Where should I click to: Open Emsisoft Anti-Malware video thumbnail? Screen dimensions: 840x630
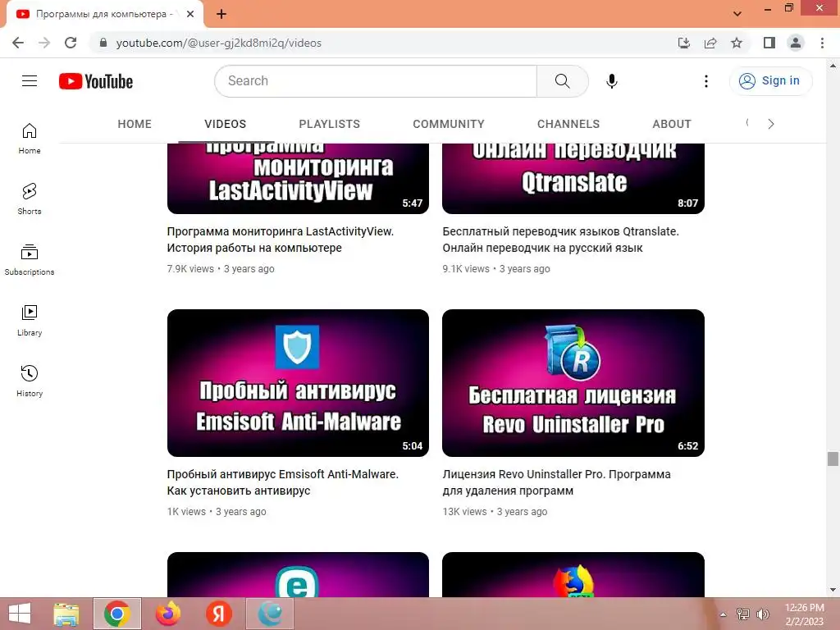tap(298, 383)
